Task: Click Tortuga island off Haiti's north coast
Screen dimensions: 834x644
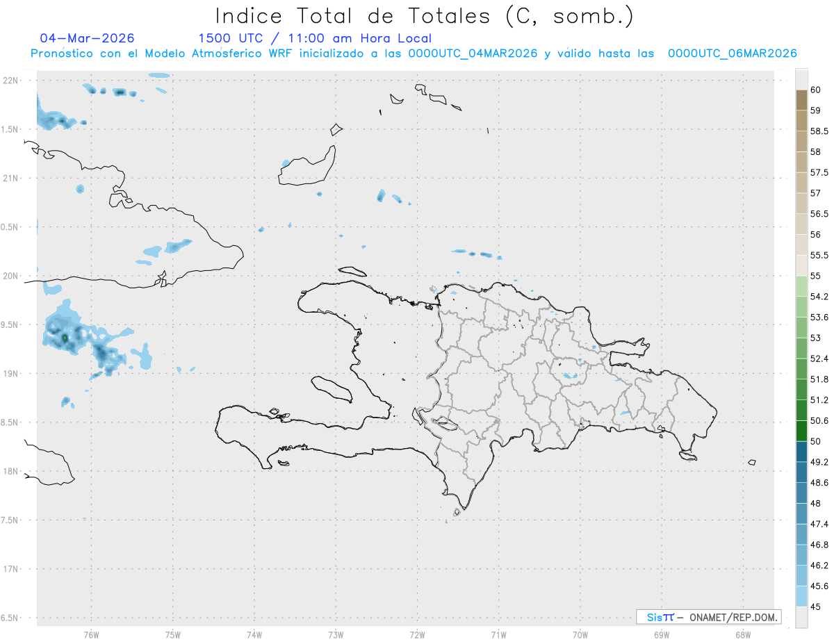Action: pyautogui.click(x=352, y=271)
